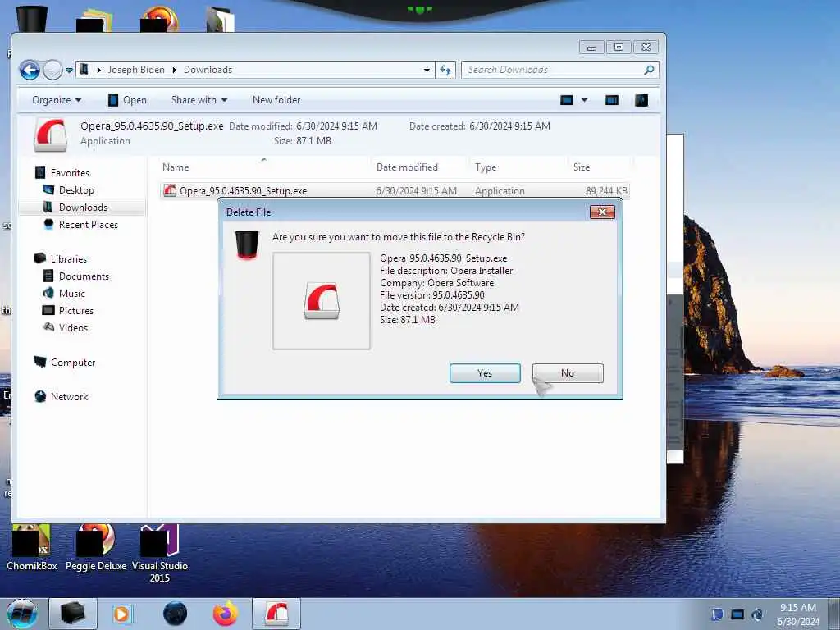Open the media player taskbar icon

click(121, 614)
